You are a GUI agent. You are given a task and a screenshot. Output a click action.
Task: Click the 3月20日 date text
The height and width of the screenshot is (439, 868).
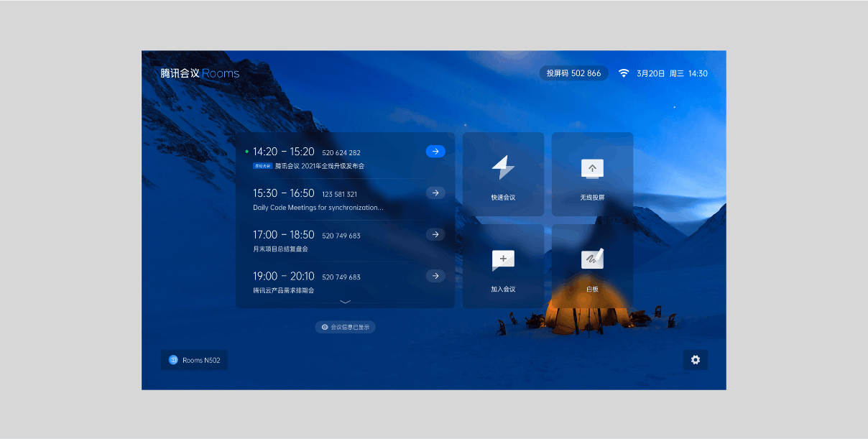650,73
